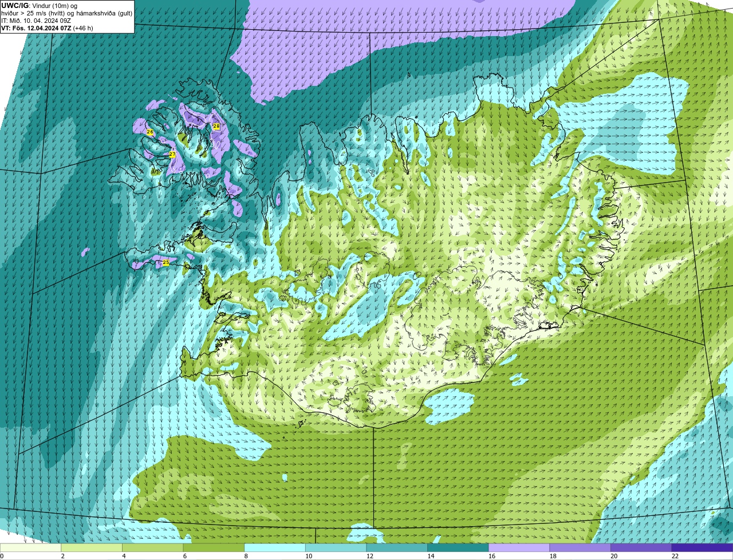Click the 'UWC/IG: Vindur (10m) og' title line
Screen dimensions: 733x560
point(39,6)
